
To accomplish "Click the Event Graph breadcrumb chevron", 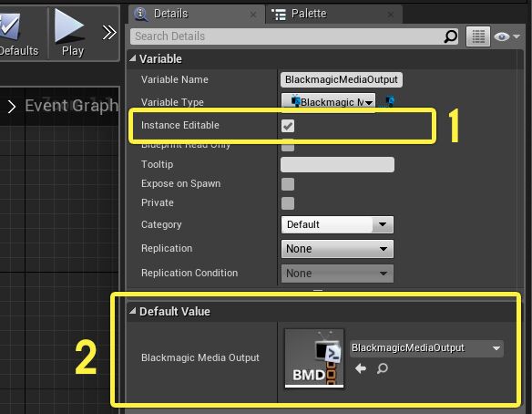I will pos(12,107).
